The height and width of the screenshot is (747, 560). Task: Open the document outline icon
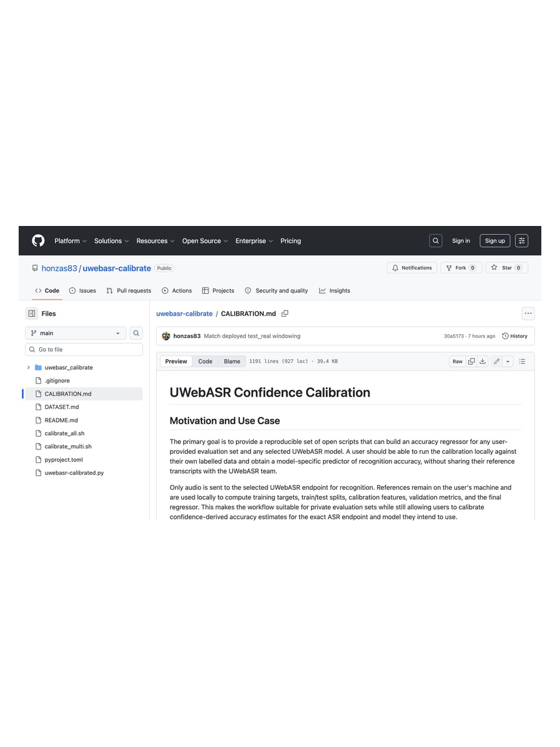(x=522, y=361)
